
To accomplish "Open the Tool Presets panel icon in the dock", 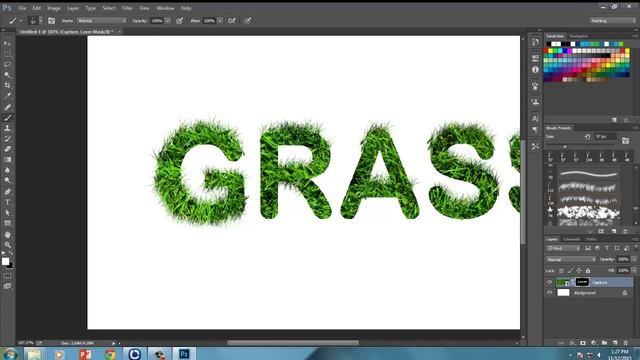I will click(x=535, y=146).
